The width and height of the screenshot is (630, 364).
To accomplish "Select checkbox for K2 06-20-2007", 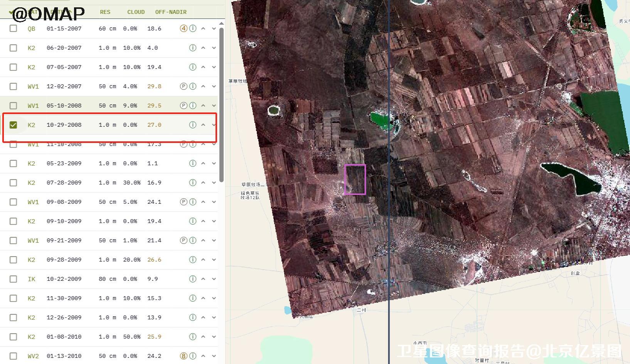I will point(13,48).
